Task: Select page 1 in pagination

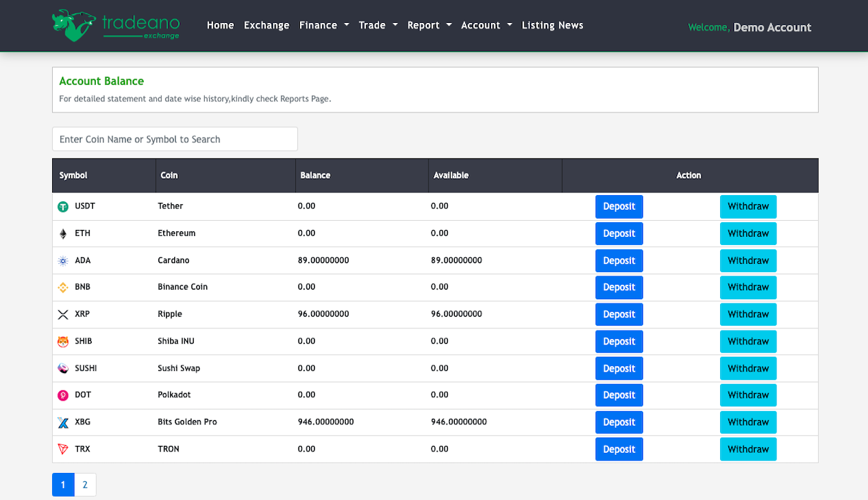Action: tap(63, 485)
